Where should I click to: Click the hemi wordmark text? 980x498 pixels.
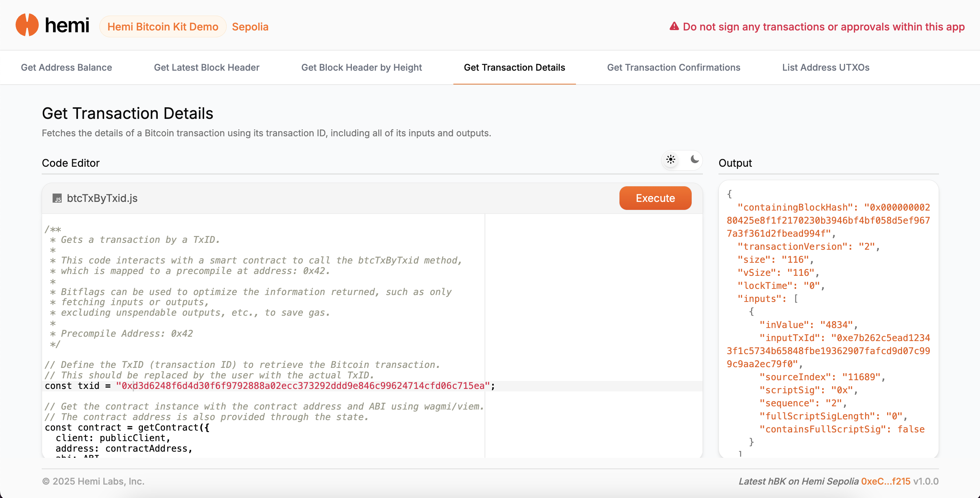point(67,26)
